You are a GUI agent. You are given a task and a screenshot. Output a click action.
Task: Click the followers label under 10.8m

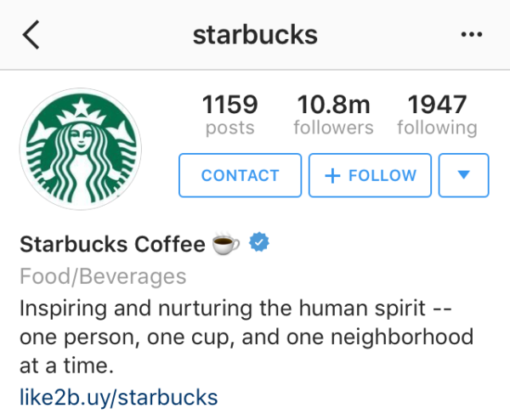click(333, 128)
